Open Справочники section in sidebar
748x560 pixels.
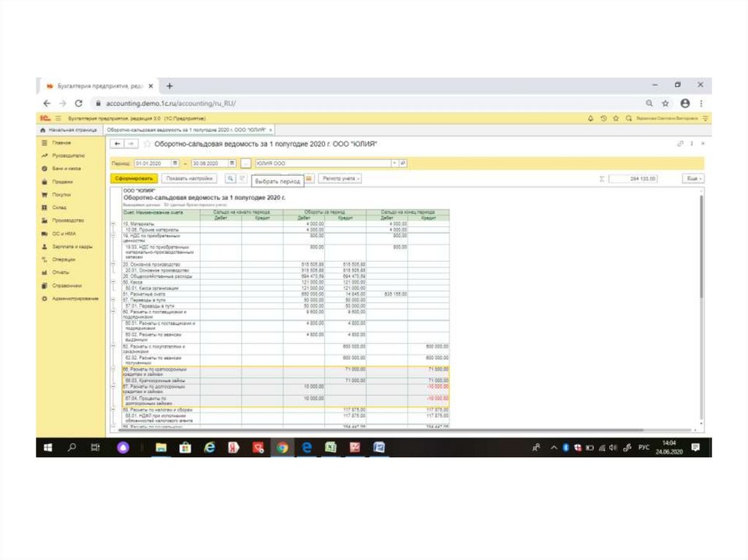coord(66,285)
